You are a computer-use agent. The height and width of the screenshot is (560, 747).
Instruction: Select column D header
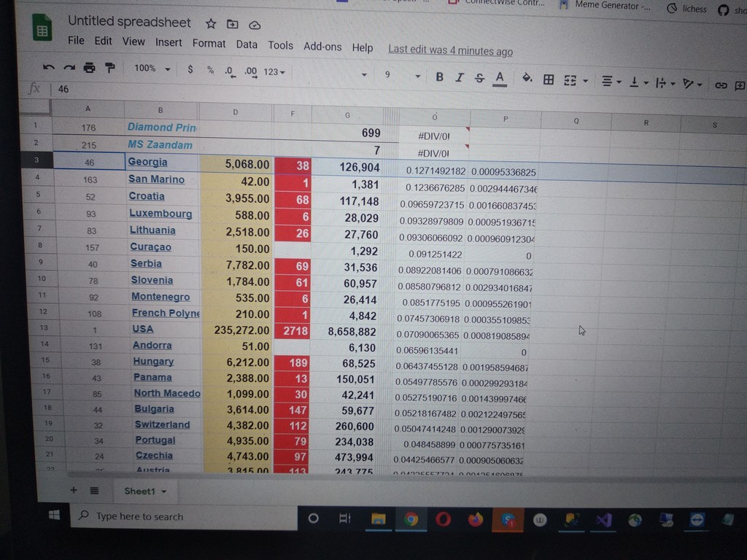[236, 112]
